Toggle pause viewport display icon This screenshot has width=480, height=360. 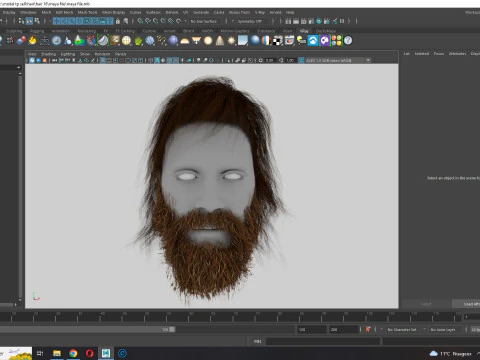pyautogui.click(x=342, y=21)
